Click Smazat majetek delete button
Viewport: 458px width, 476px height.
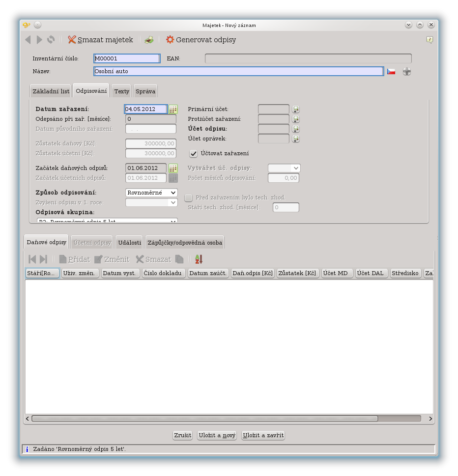click(x=101, y=40)
